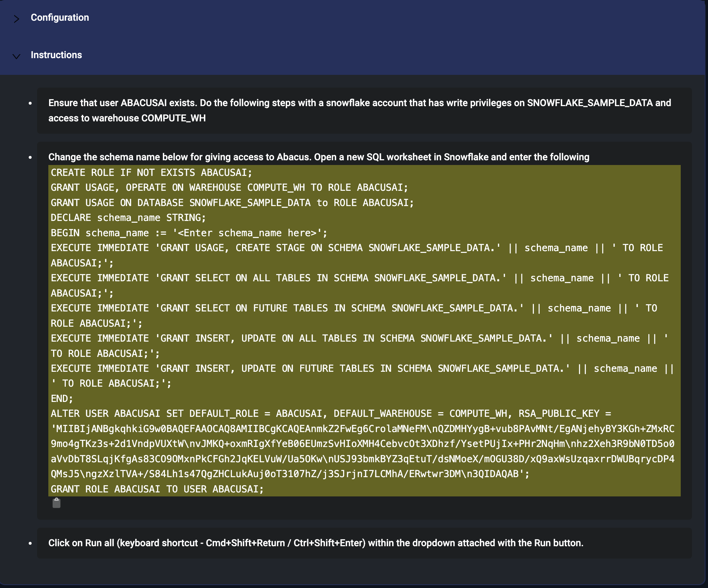The height and width of the screenshot is (588, 708).
Task: Click the GRANT ROLE ABACUSAI TO USER line
Action: [157, 489]
